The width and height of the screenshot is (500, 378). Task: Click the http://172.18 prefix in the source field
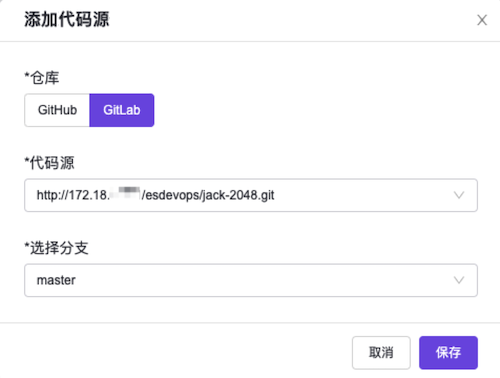tap(73, 195)
